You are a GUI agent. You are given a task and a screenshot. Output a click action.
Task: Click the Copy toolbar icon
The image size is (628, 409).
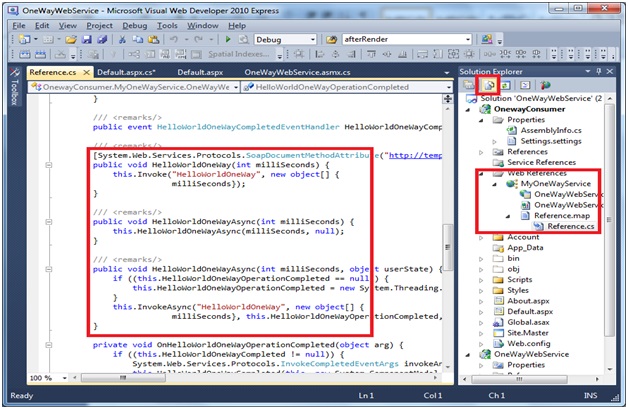click(x=138, y=39)
